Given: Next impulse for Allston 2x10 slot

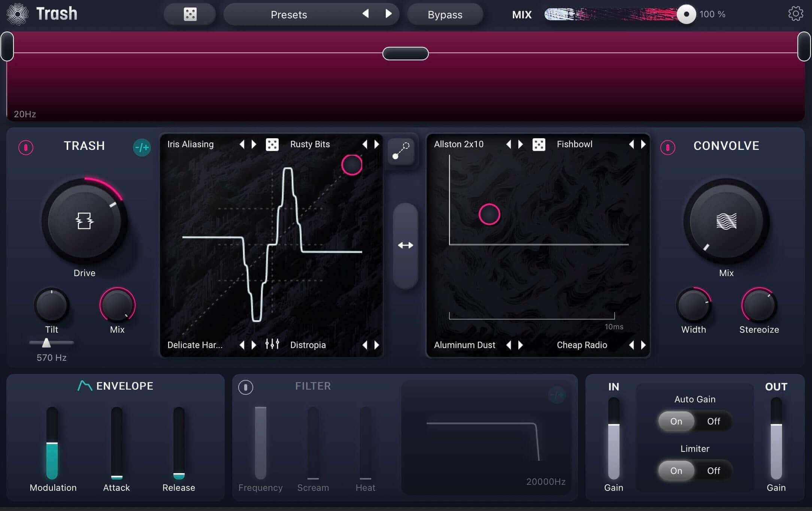Looking at the screenshot, I should 521,144.
